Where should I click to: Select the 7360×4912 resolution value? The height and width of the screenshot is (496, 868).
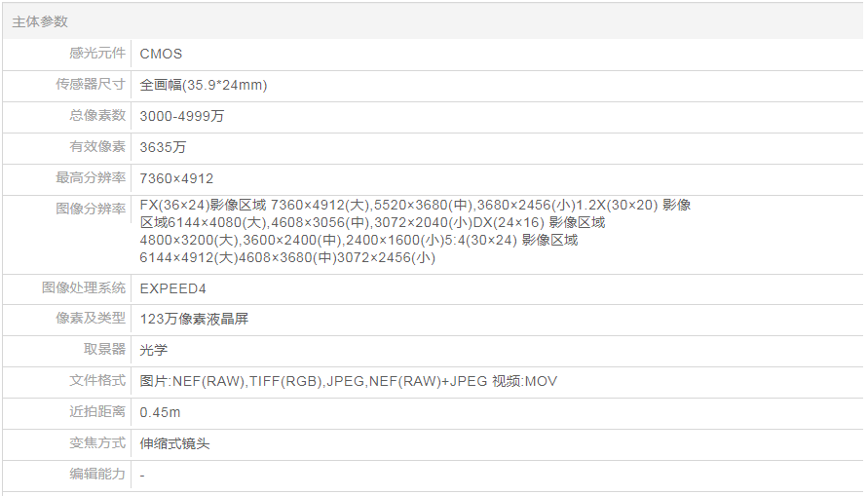[x=176, y=178]
